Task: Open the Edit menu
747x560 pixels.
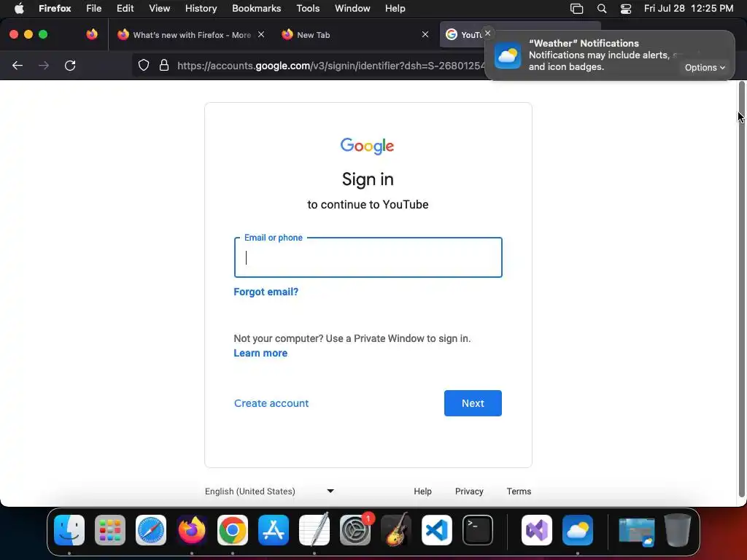Action: tap(125, 9)
